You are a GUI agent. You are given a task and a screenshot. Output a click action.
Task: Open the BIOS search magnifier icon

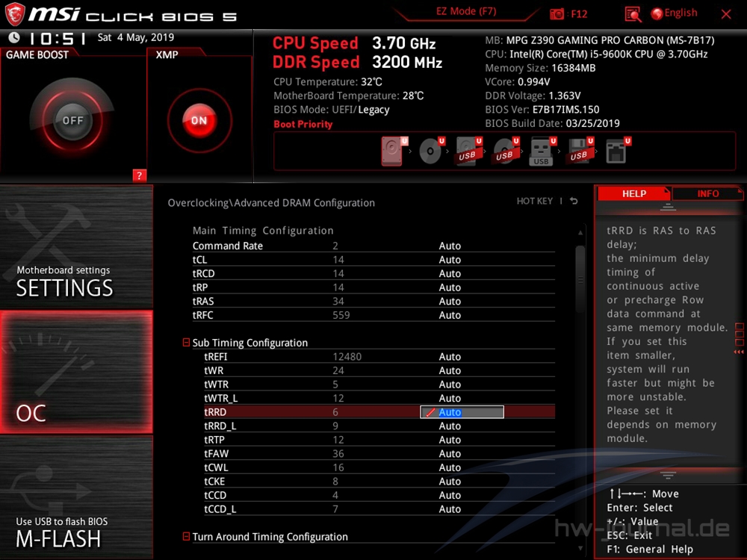pos(633,14)
